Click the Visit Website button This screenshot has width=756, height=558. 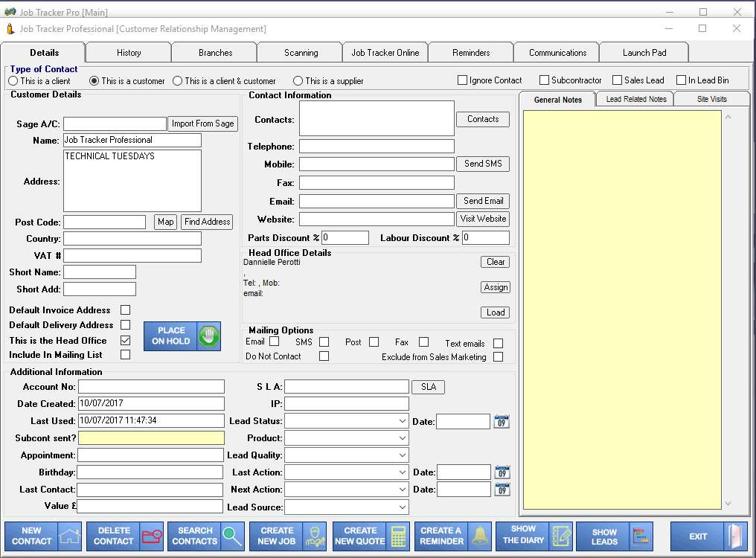(483, 219)
